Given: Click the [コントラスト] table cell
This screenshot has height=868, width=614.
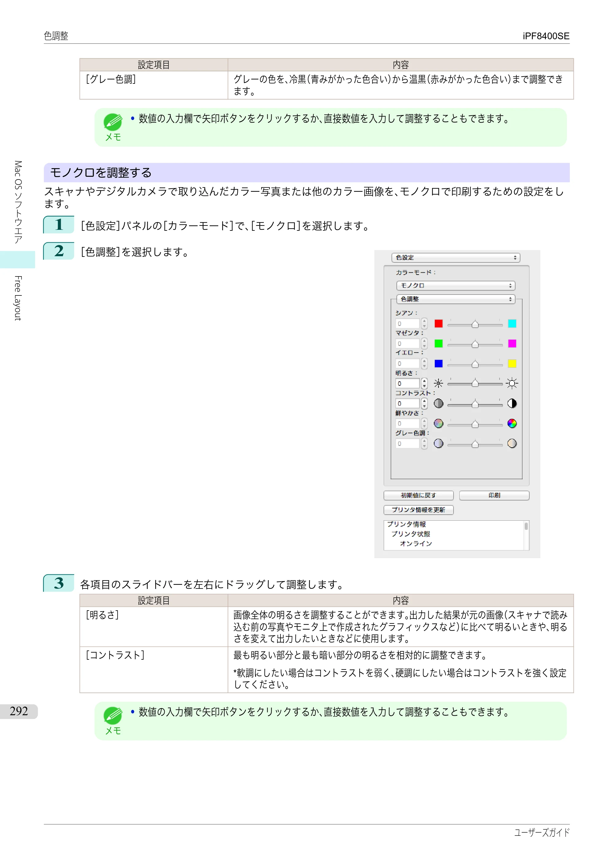Looking at the screenshot, I should click(x=154, y=669).
